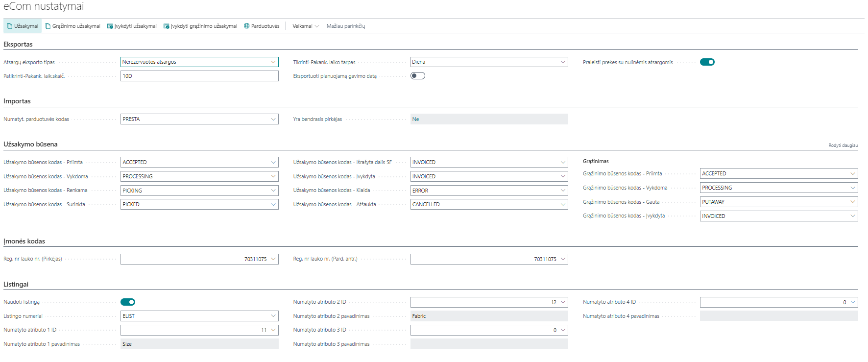The image size is (868, 362).
Task: Collapse the Užsakymo būsena section header
Action: point(30,144)
